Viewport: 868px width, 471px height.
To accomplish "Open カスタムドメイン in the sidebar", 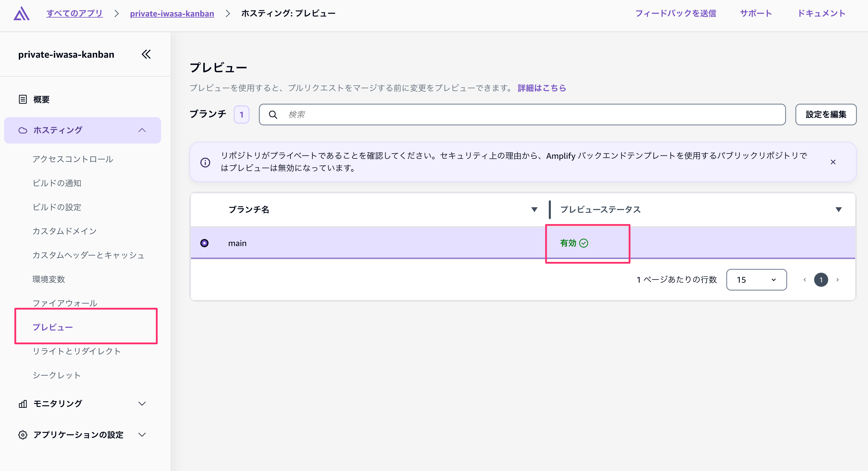I will point(65,231).
